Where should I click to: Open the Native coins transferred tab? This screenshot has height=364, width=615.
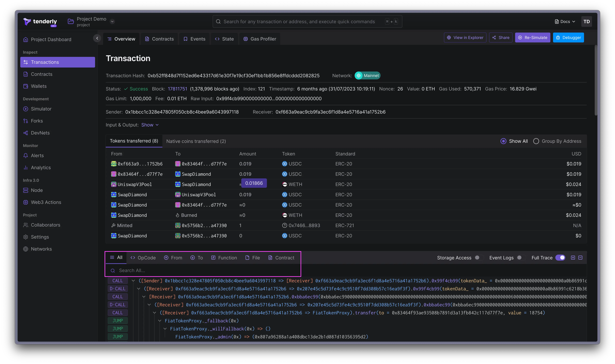pyautogui.click(x=196, y=141)
